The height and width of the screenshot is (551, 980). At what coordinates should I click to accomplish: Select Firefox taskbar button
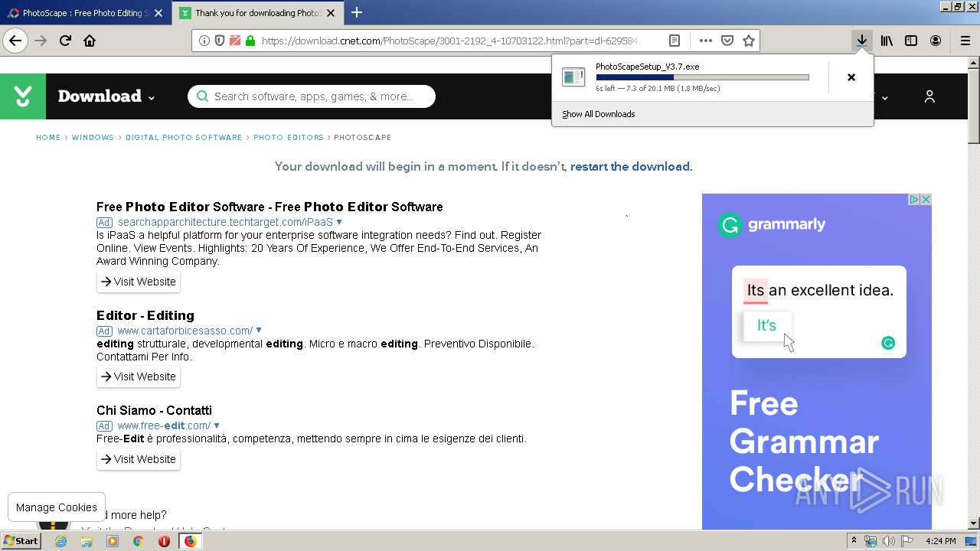(x=190, y=541)
